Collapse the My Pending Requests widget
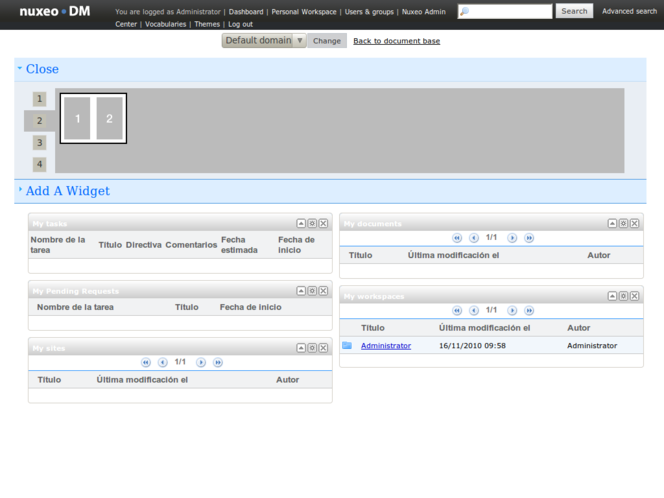 pos(301,291)
